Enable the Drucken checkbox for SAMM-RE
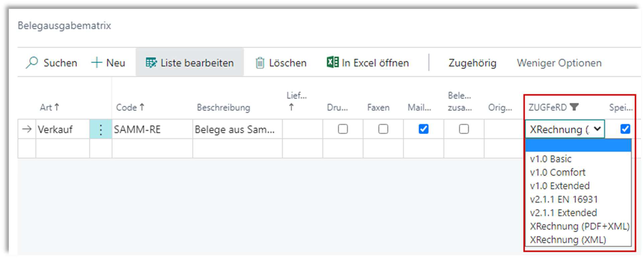This screenshot has width=644, height=258. [343, 129]
